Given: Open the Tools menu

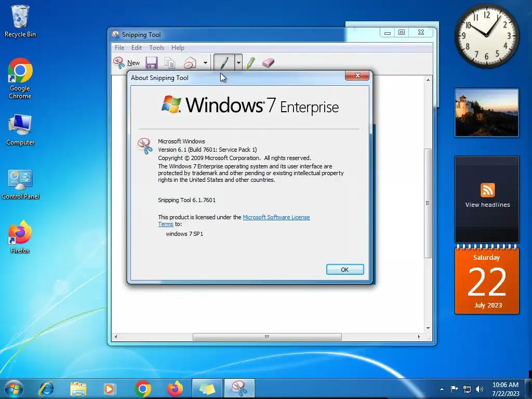Looking at the screenshot, I should 157,48.
